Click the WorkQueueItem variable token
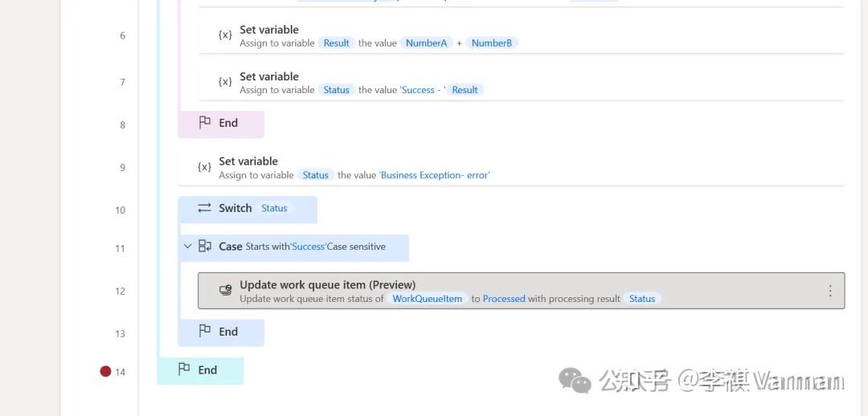This screenshot has height=416, width=868. point(427,299)
